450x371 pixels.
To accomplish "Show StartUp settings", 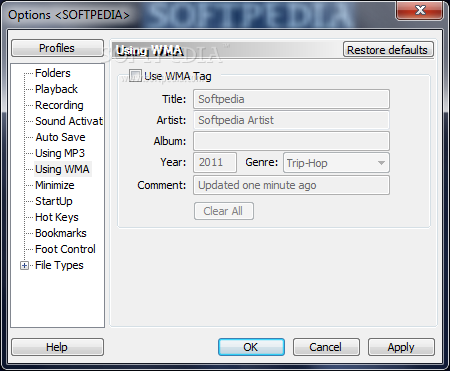I will [x=54, y=201].
